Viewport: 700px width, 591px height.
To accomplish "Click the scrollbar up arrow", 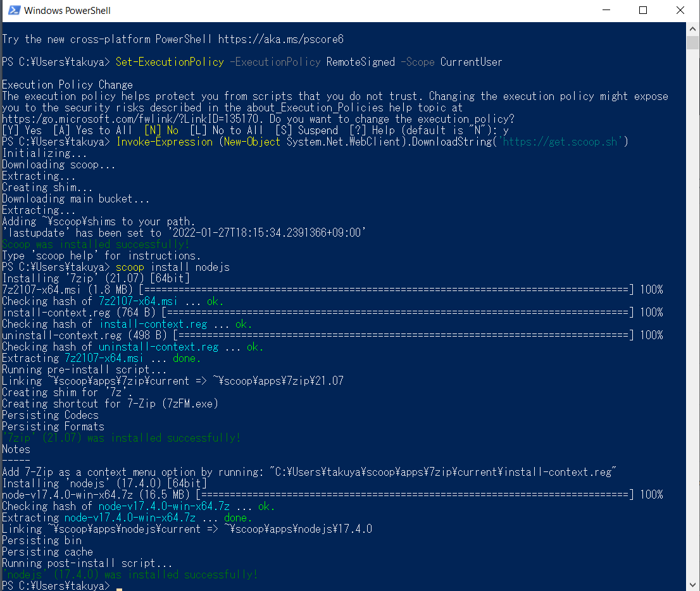I will pyautogui.click(x=692, y=28).
